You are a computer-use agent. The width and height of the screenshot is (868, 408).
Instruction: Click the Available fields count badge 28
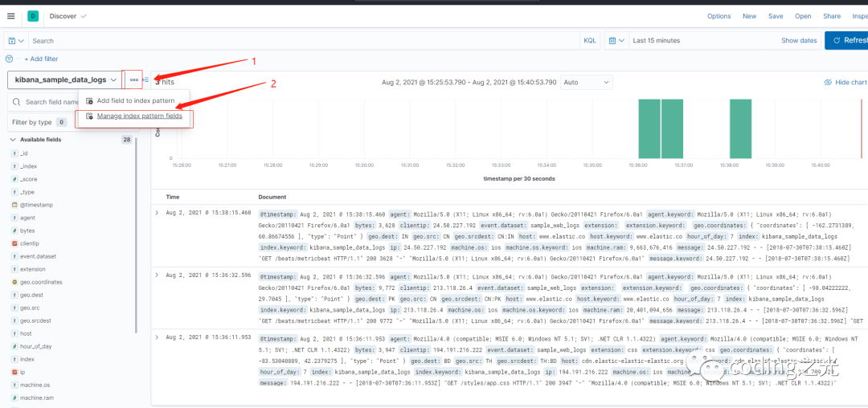click(x=127, y=140)
